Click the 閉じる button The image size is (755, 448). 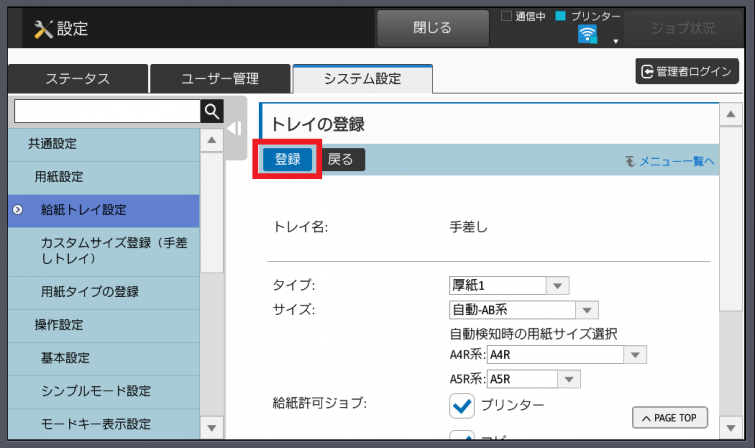432,28
